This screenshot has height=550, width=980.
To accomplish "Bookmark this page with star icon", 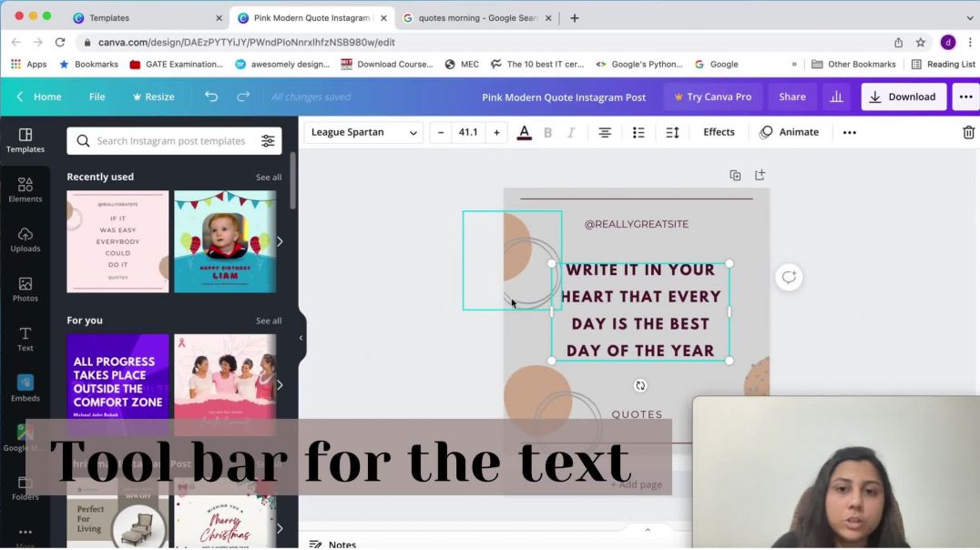I will [x=921, y=43].
